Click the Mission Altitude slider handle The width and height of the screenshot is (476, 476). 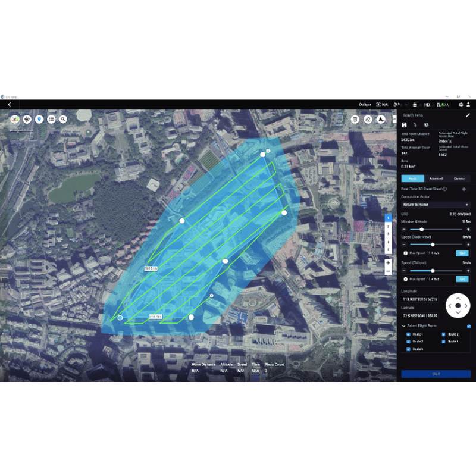421,229
